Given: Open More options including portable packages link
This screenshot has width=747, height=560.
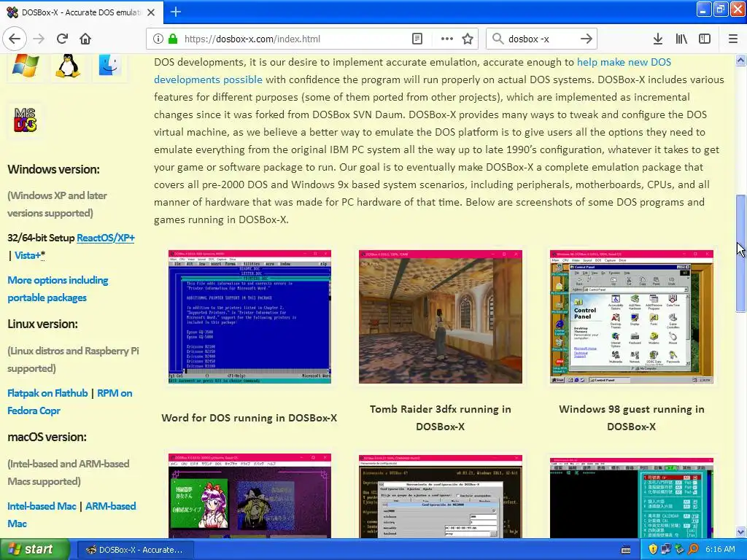Looking at the screenshot, I should tap(58, 289).
